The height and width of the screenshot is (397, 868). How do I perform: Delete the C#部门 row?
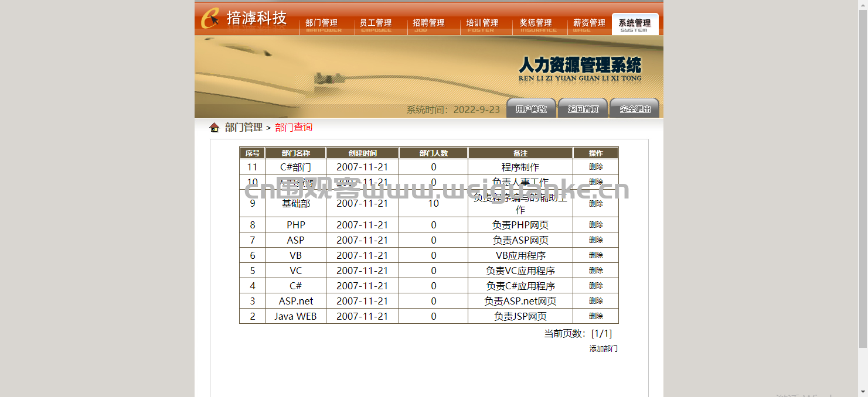(x=596, y=167)
